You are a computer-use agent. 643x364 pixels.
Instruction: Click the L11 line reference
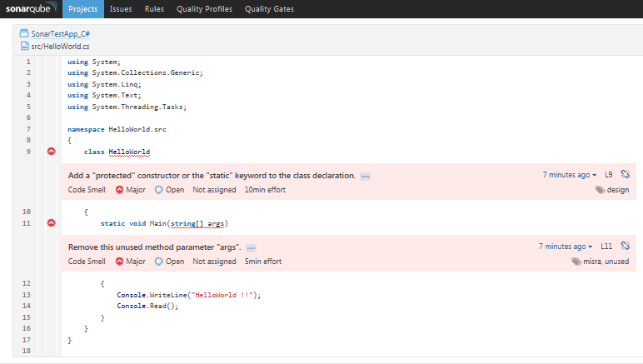pos(606,247)
